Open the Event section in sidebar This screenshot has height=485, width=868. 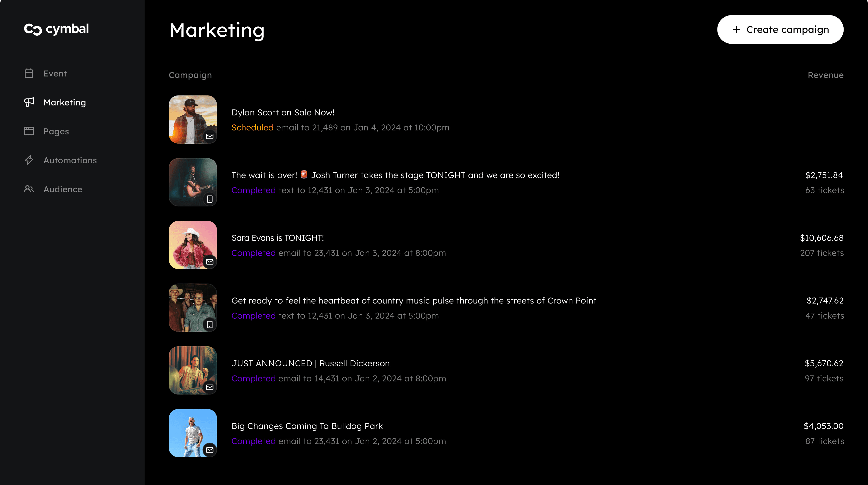(x=55, y=74)
